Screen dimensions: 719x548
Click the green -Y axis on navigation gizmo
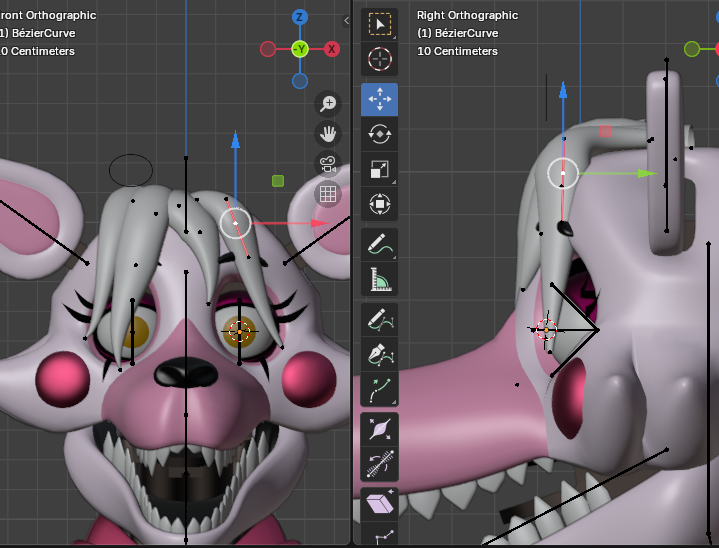300,49
